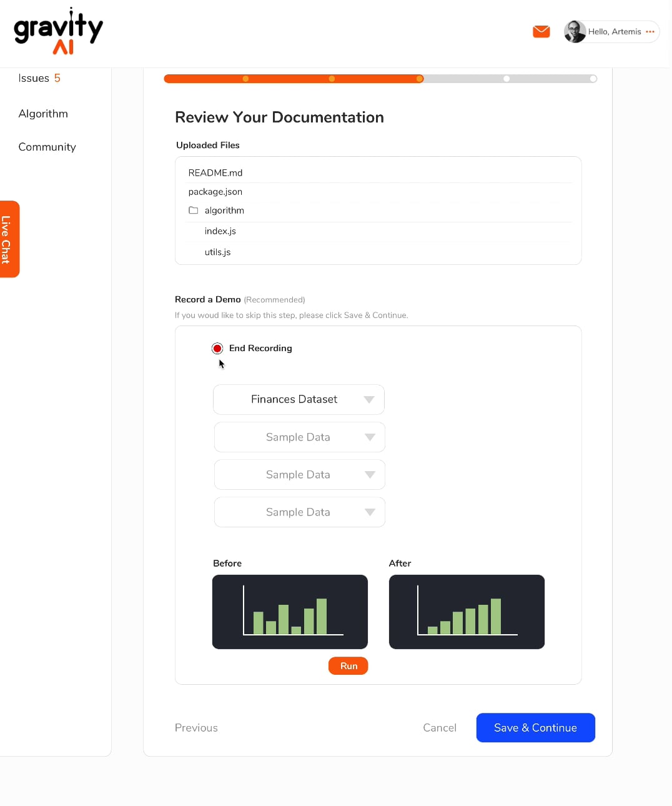Expand the third Sample Data dropdown
The height and width of the screenshot is (806, 672).
pyautogui.click(x=300, y=512)
